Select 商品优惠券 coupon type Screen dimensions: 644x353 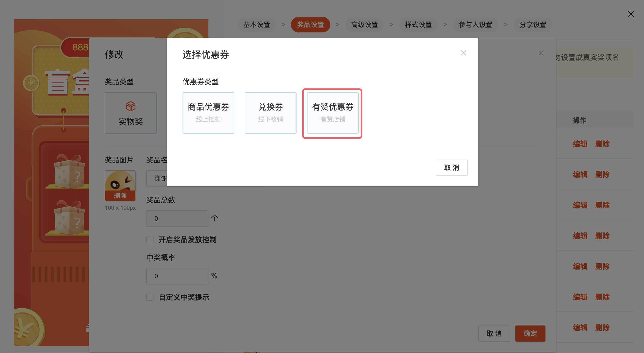coord(208,113)
